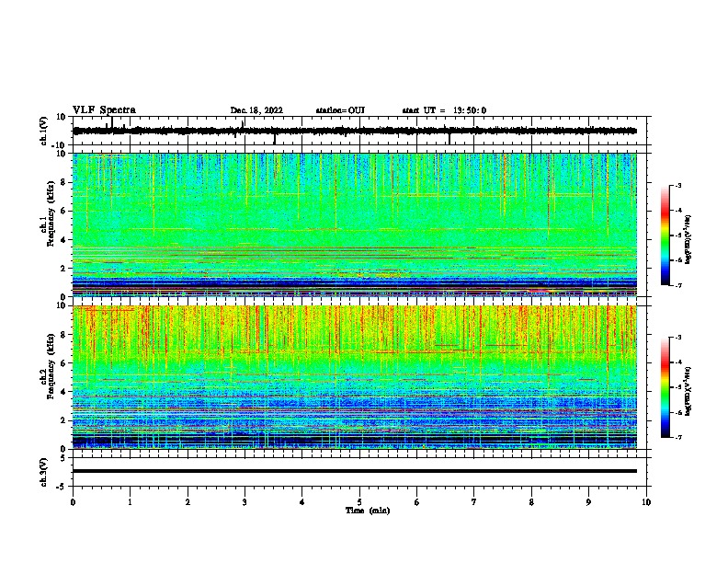Click the ch.1 spectrogram color scale bar
Screen dimensions: 728x563
[x=665, y=236]
